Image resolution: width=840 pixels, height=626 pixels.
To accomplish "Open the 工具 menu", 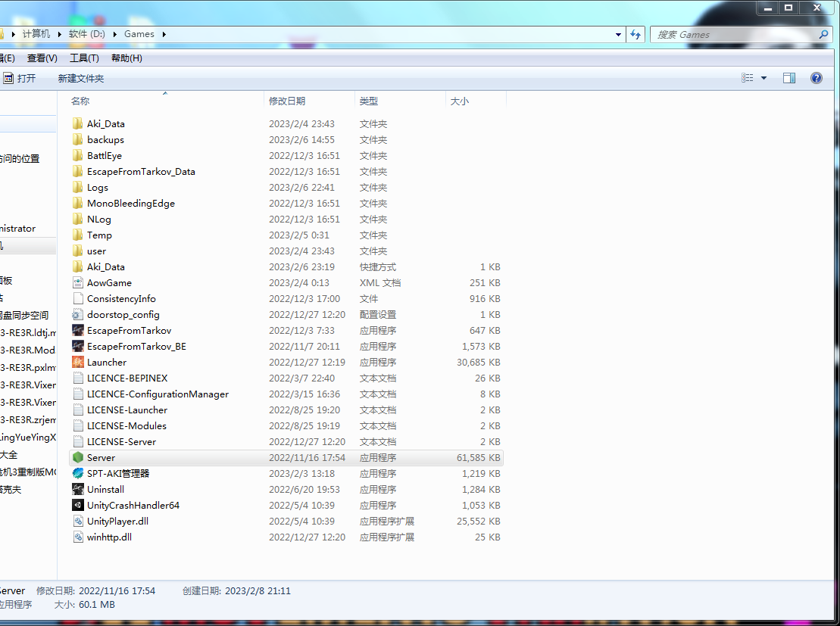I will (83, 58).
